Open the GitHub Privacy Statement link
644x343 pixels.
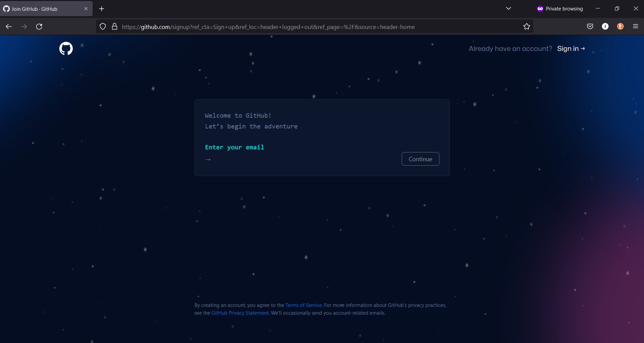pos(240,313)
